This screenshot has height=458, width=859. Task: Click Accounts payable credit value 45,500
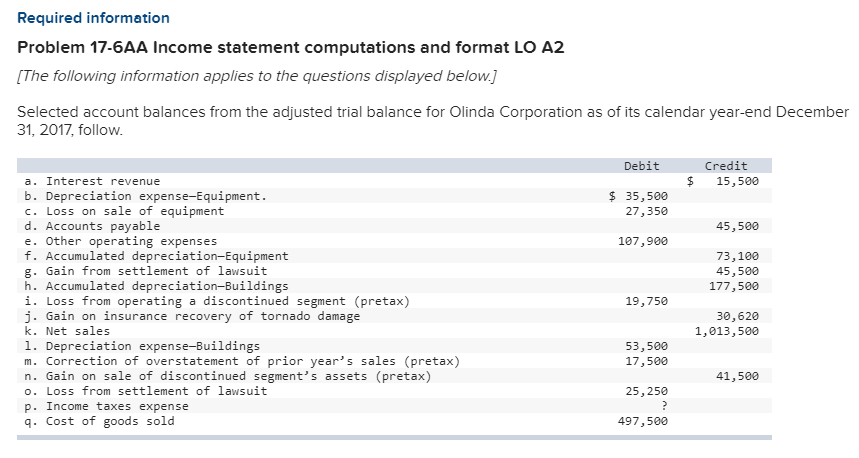point(737,226)
